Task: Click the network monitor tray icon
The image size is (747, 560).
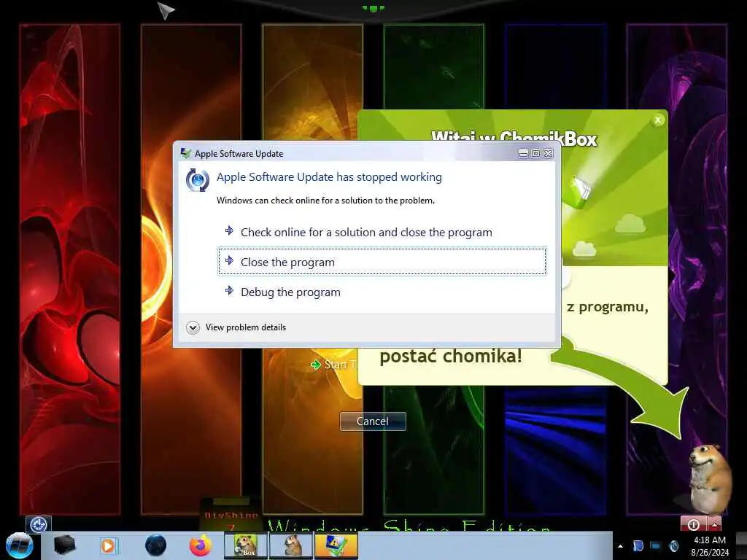Action: pos(656,545)
